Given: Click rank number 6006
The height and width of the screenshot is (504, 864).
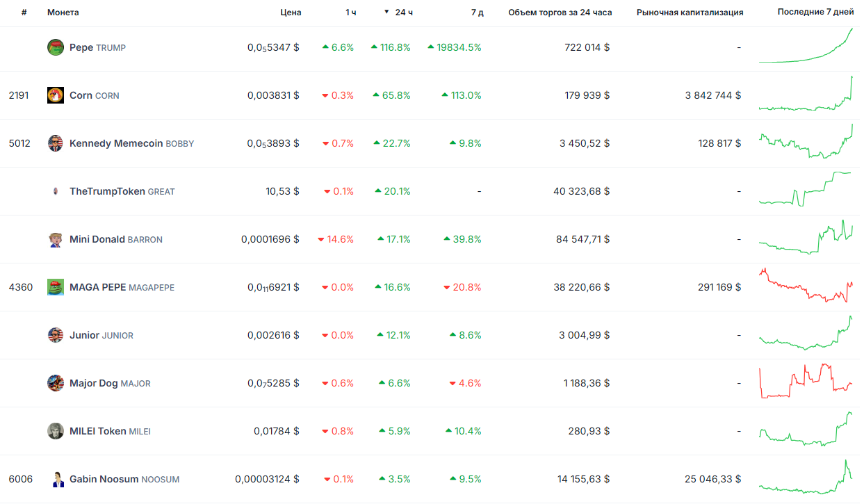Looking at the screenshot, I should pyautogui.click(x=20, y=479).
